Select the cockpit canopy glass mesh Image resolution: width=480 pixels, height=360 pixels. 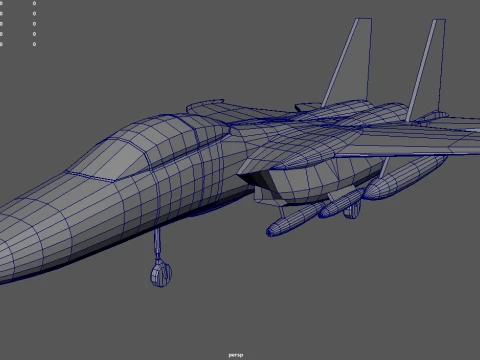click(x=147, y=147)
